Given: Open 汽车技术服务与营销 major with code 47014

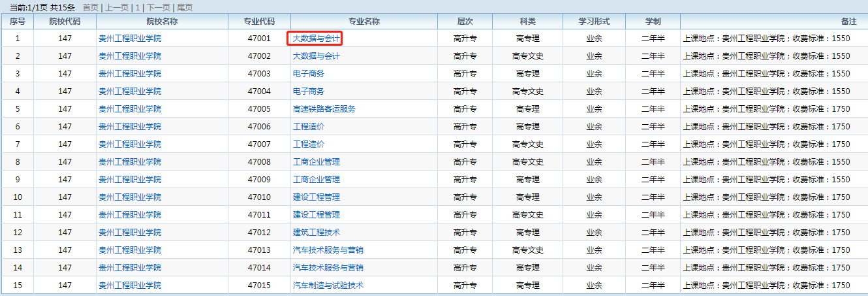Looking at the screenshot, I should point(328,268).
